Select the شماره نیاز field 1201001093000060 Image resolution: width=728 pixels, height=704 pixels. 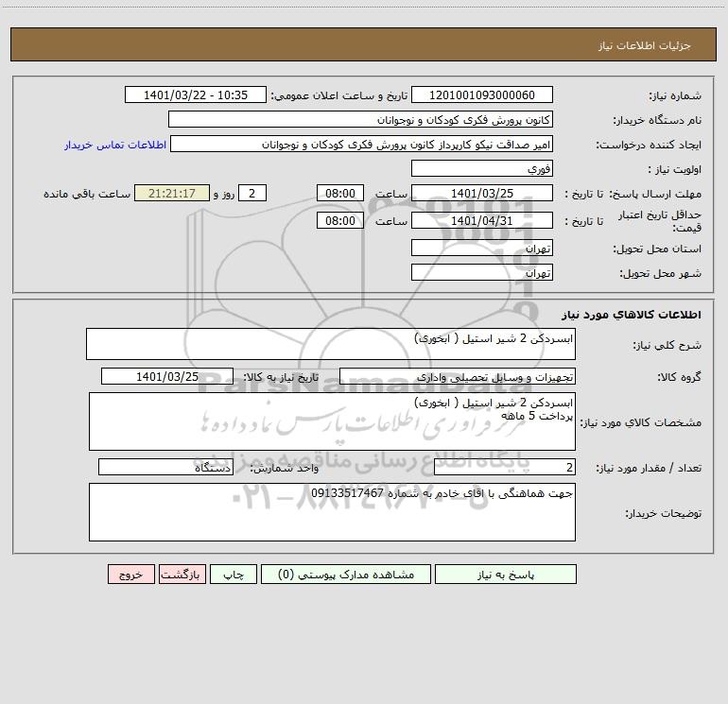coord(482,94)
